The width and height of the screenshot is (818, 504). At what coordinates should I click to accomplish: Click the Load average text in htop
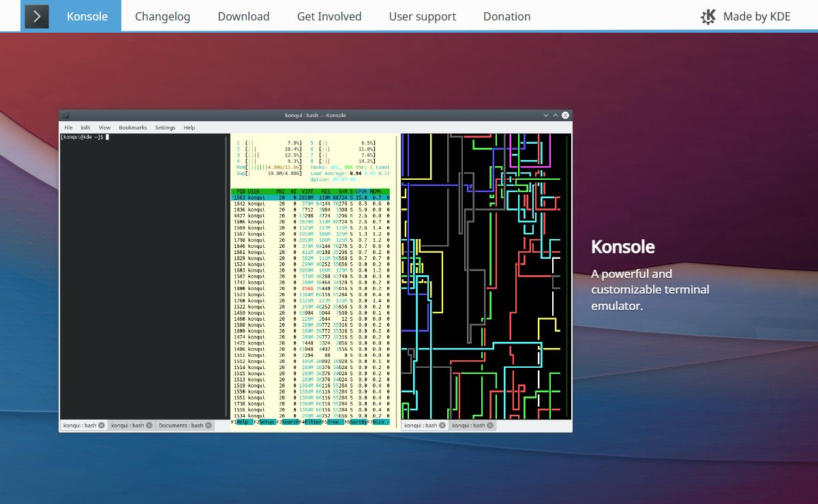click(x=350, y=173)
